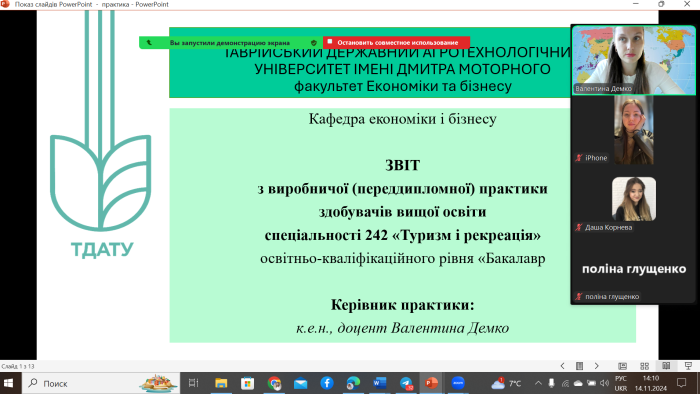Open the volume control in the system tray
The image size is (700, 394).
click(604, 383)
